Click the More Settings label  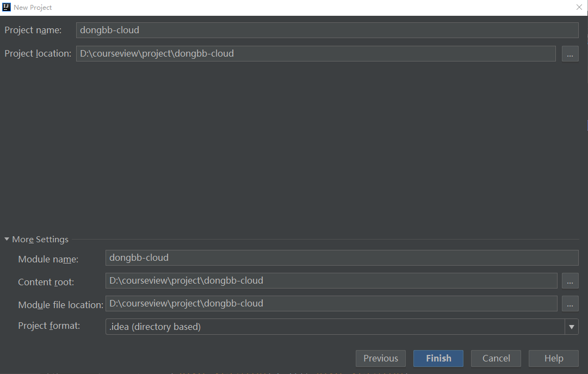pyautogui.click(x=40, y=240)
